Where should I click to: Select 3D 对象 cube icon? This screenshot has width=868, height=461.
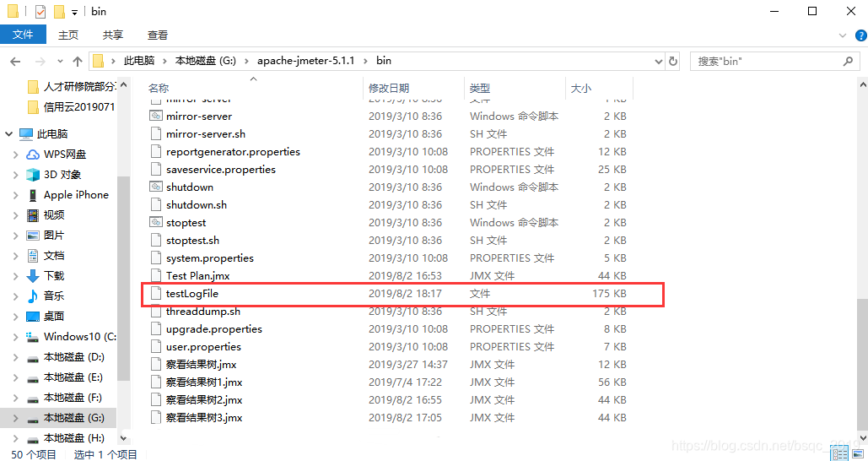point(33,175)
